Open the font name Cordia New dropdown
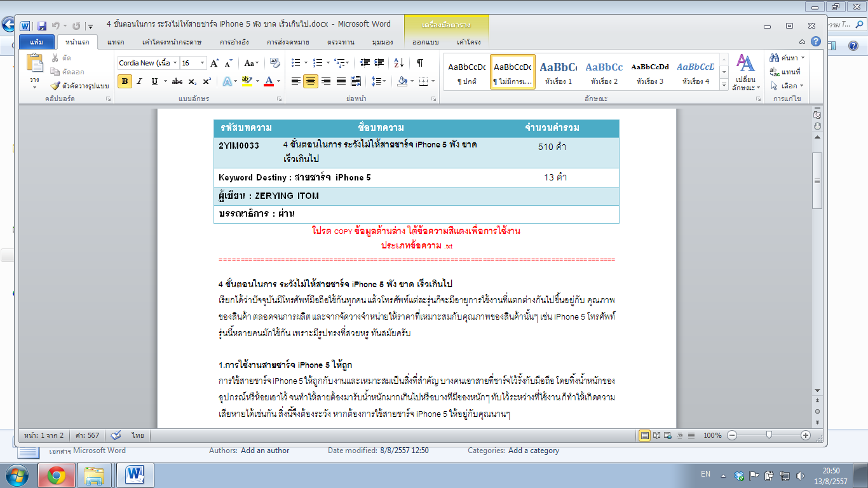The image size is (868, 488). (x=175, y=63)
